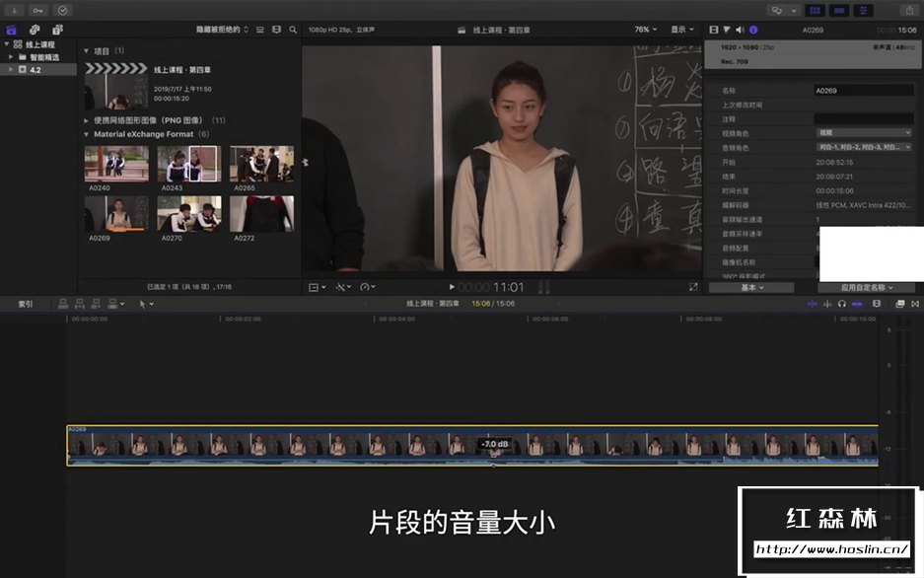Image resolution: width=924 pixels, height=578 pixels.
Task: Select the A0243 clip thumbnail
Action: 189,163
